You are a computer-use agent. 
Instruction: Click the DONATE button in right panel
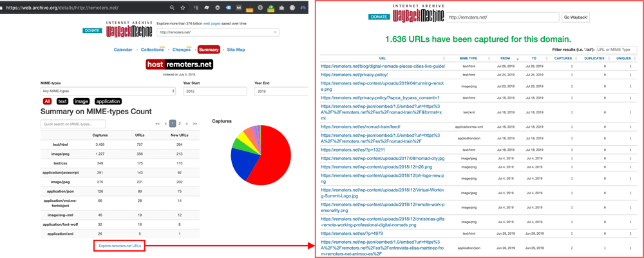379,17
